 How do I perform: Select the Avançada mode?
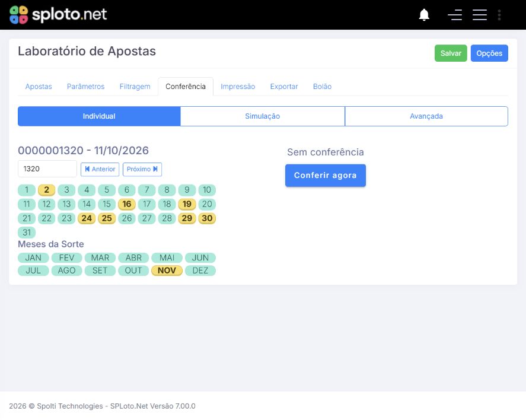coord(426,116)
